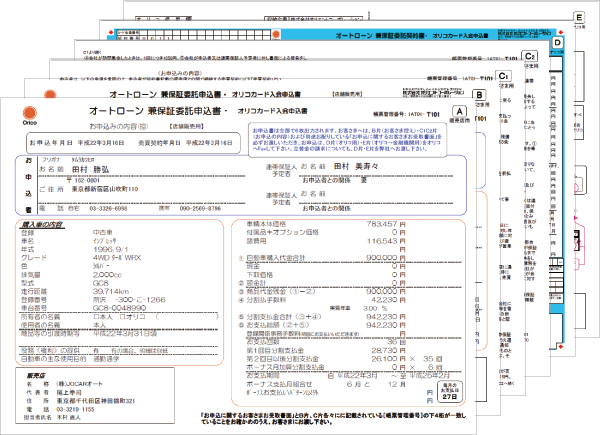Click the usage purpose '通勤通学'

[106, 359]
